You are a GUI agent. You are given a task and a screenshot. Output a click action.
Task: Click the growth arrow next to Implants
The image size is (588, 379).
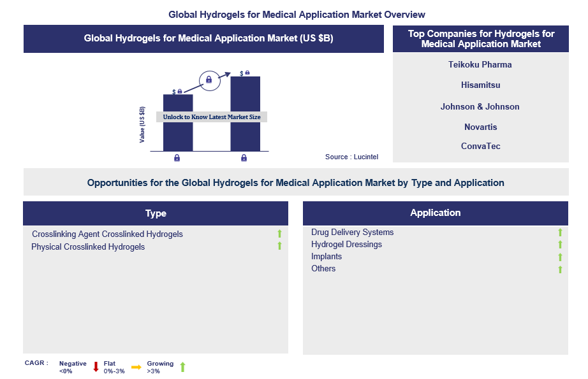(560, 257)
